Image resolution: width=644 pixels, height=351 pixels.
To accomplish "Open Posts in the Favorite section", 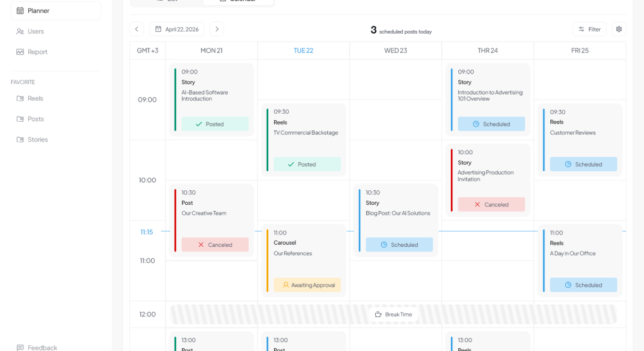I will pyautogui.click(x=36, y=119).
